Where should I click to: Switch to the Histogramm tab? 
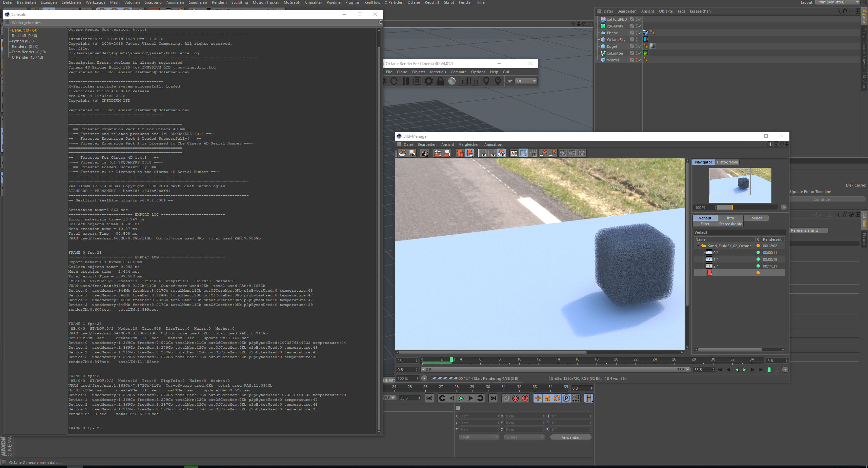(727, 162)
